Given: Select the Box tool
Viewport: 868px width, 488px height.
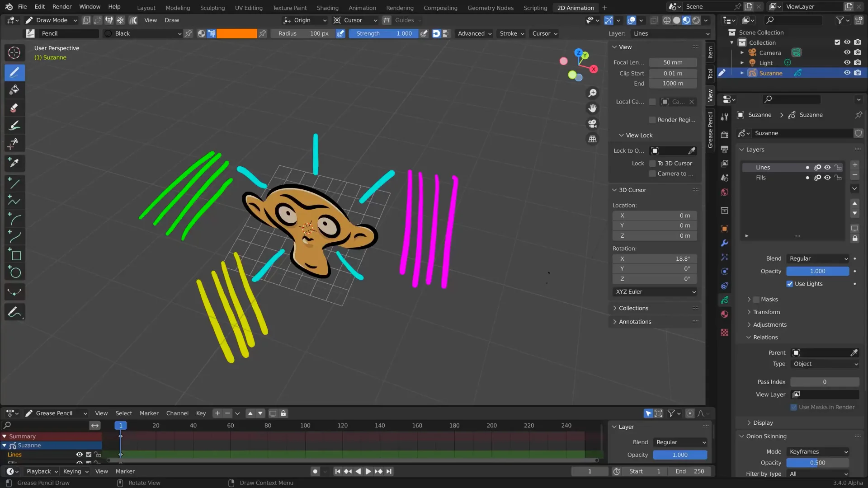Looking at the screenshot, I should (x=14, y=254).
